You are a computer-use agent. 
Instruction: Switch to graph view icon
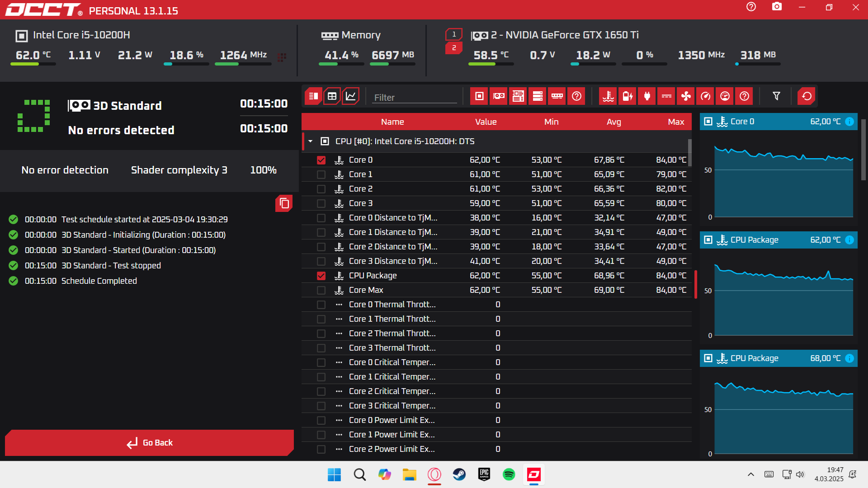point(350,96)
